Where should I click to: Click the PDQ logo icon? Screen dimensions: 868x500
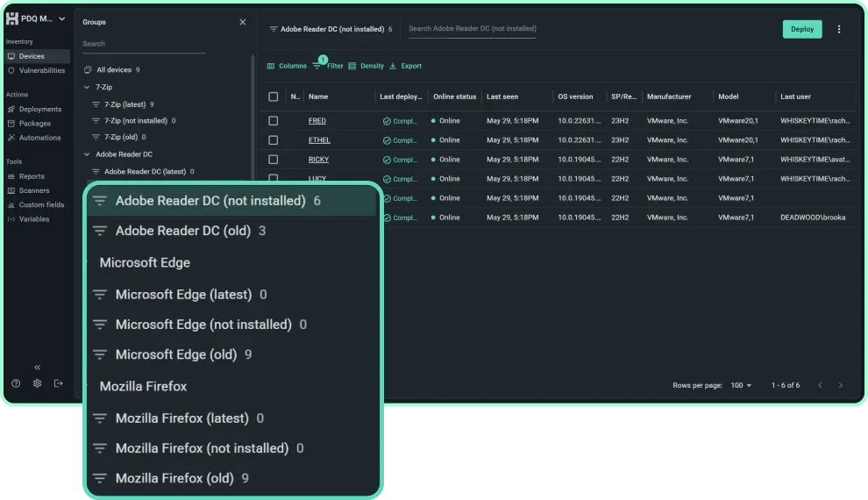[x=11, y=18]
